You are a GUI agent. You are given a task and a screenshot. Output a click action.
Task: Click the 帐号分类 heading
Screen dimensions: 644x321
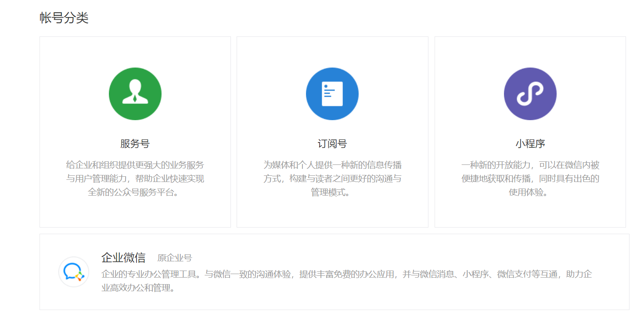[64, 18]
